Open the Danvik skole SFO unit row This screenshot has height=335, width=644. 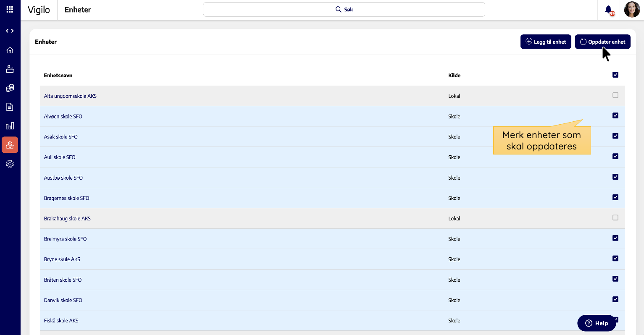(63, 300)
